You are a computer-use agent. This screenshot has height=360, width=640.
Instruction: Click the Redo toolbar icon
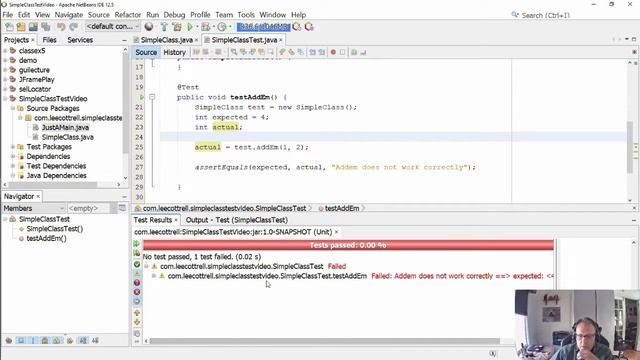73,27
